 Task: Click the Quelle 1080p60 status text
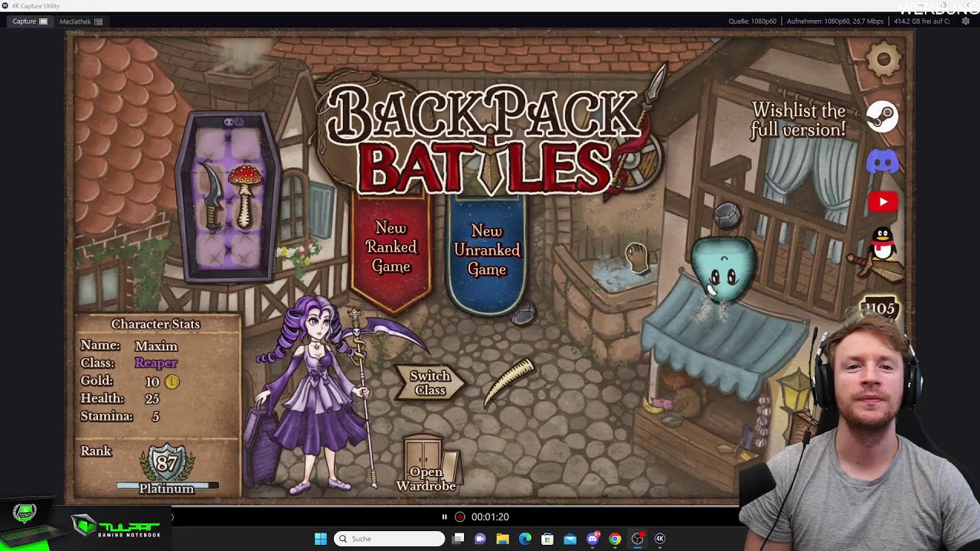753,21
